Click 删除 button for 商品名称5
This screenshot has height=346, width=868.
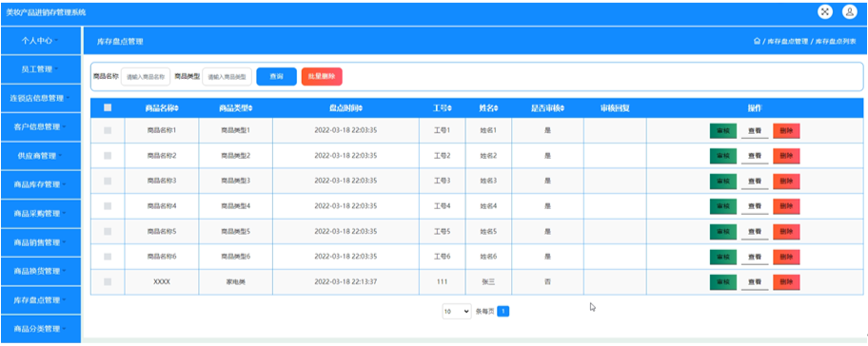point(786,232)
